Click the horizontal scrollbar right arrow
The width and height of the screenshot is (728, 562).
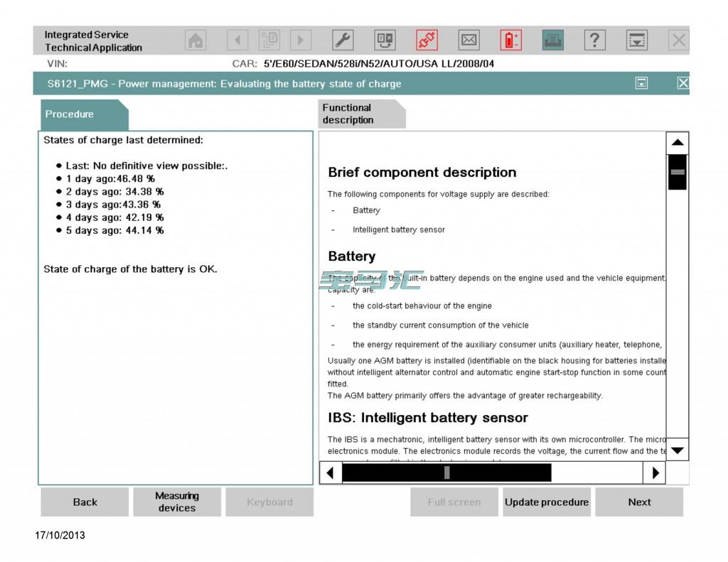click(x=654, y=473)
